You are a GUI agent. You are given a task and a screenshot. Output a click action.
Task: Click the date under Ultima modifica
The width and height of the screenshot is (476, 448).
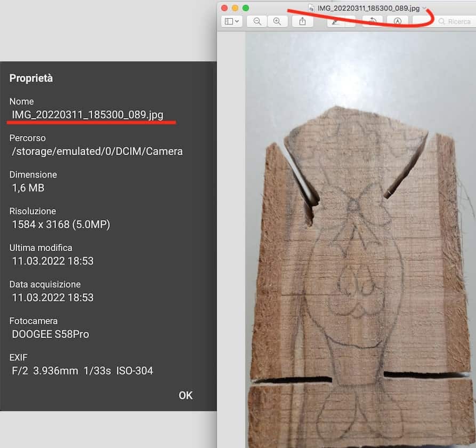pyautogui.click(x=53, y=261)
